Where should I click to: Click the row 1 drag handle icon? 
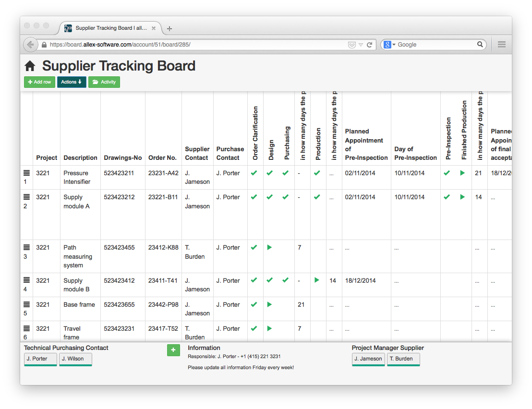point(26,173)
